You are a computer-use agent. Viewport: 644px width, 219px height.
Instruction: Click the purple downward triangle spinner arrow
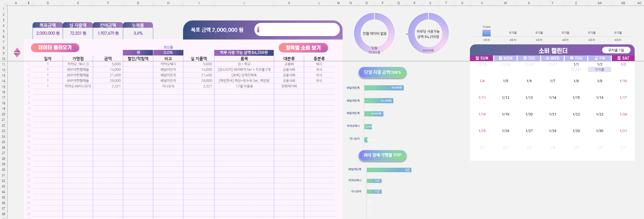[x=17, y=55]
